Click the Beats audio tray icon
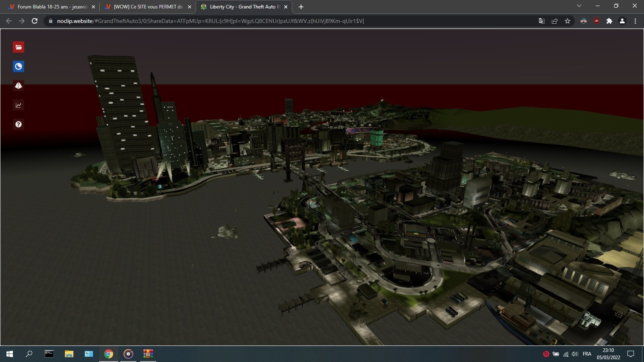The image size is (644, 362). (x=546, y=354)
